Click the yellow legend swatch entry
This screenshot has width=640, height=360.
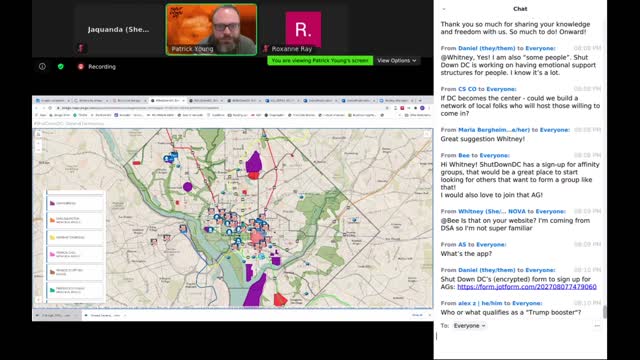pos(75,237)
